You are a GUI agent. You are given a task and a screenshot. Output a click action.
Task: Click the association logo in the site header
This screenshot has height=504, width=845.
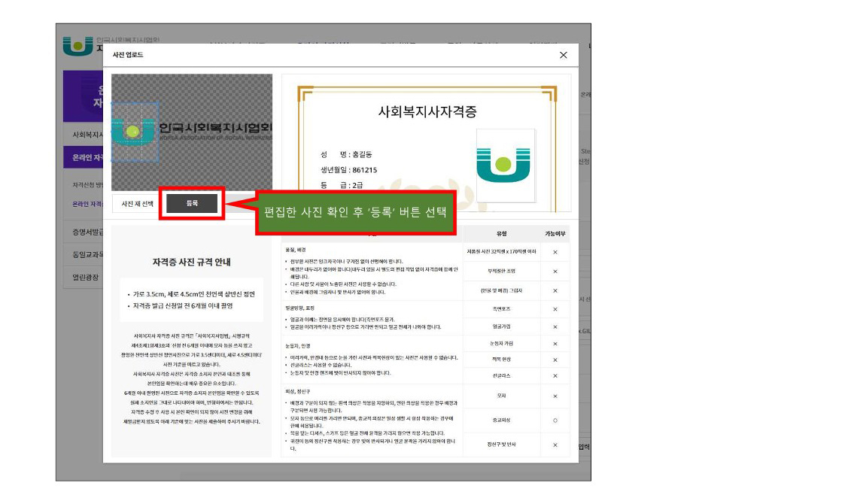point(78,45)
